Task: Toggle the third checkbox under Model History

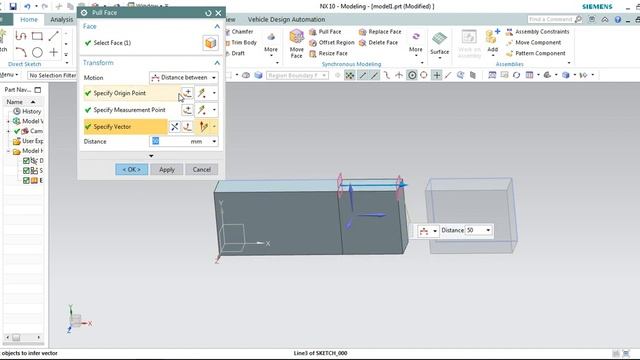Action: click(26, 180)
